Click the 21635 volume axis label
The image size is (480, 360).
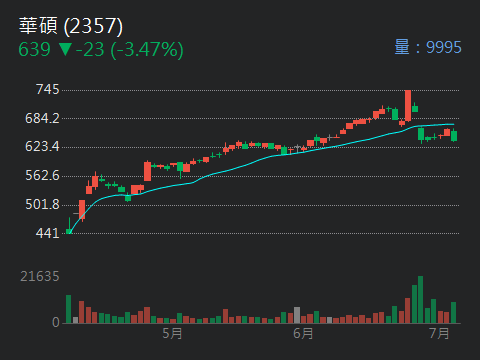(x=40, y=276)
